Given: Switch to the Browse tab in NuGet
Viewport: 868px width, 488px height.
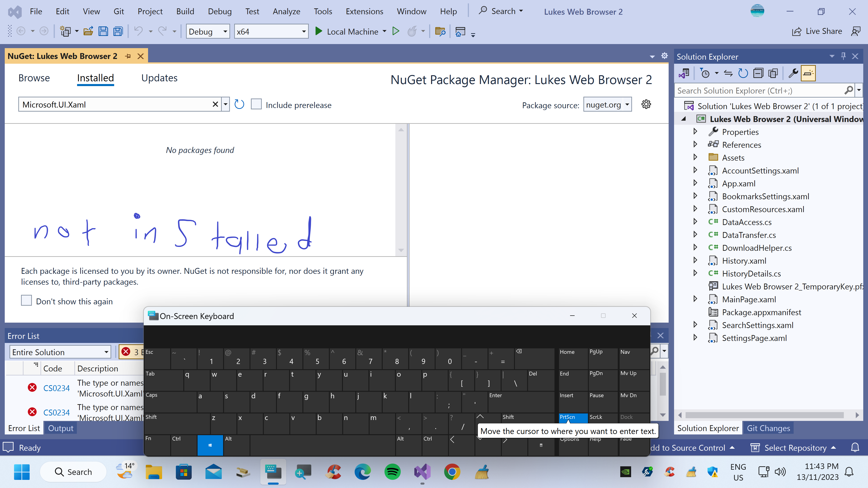Looking at the screenshot, I should (x=34, y=78).
